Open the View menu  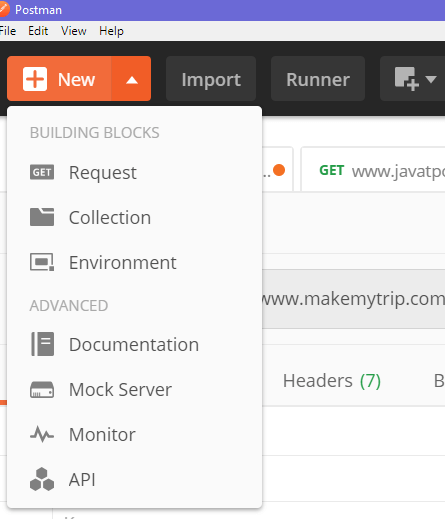point(74,31)
